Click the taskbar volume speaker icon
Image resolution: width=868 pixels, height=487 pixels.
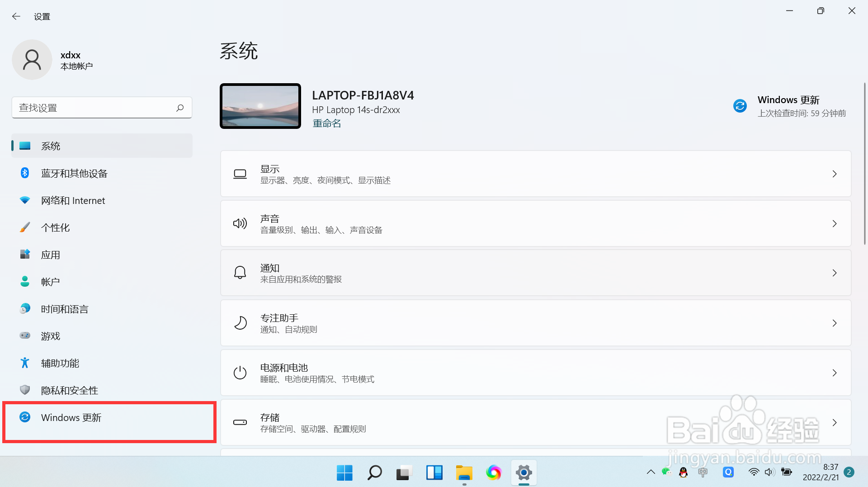pyautogui.click(x=769, y=472)
